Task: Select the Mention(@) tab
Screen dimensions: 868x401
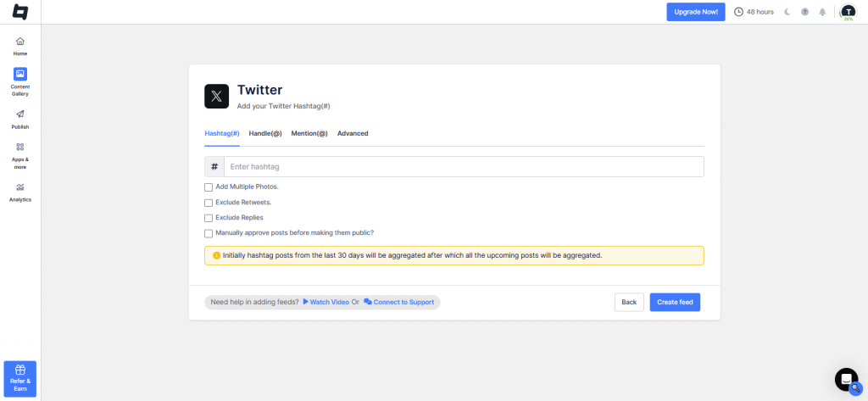Action: pyautogui.click(x=309, y=133)
